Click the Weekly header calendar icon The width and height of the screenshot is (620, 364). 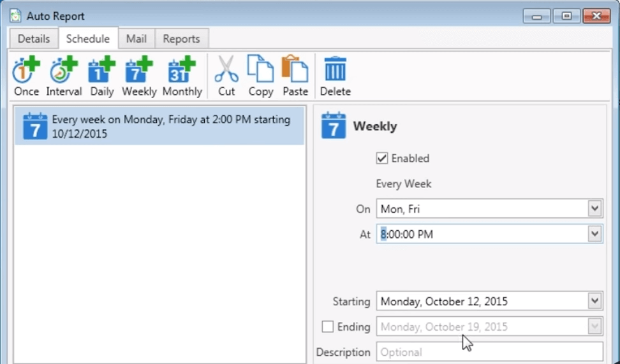(334, 126)
